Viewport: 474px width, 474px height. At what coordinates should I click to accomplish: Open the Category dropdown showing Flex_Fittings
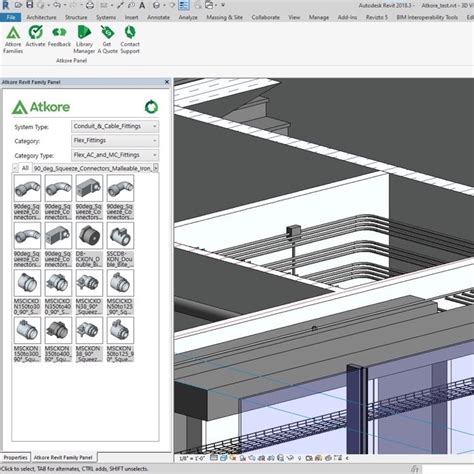115,141
